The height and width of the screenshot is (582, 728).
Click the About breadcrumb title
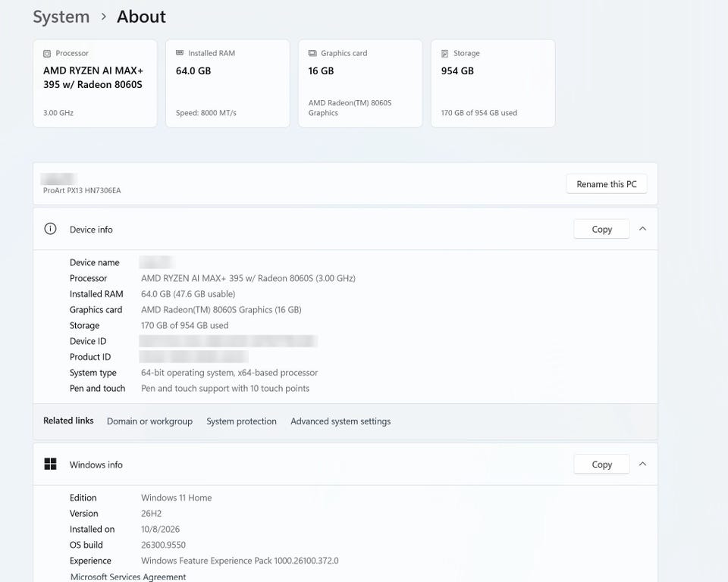[141, 17]
